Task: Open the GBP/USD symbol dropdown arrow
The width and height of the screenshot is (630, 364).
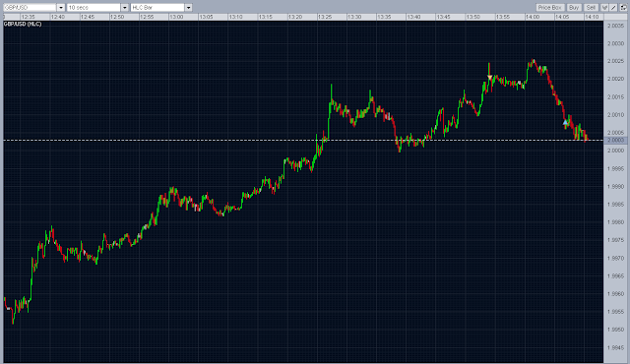Action: pos(61,8)
